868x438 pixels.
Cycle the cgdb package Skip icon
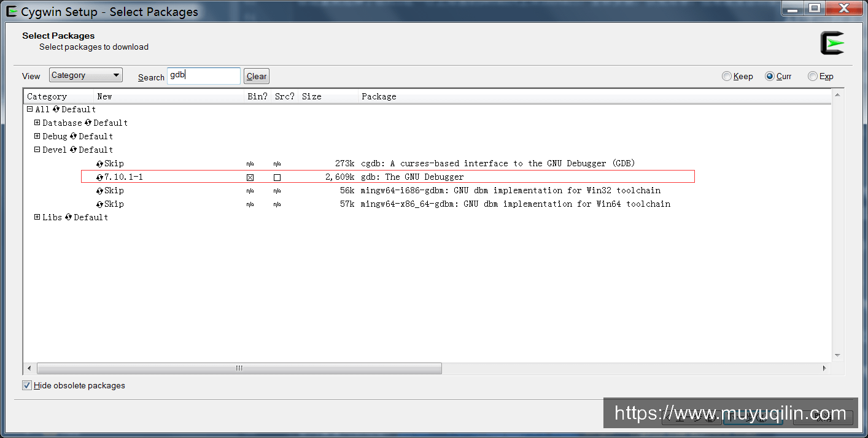(x=100, y=164)
